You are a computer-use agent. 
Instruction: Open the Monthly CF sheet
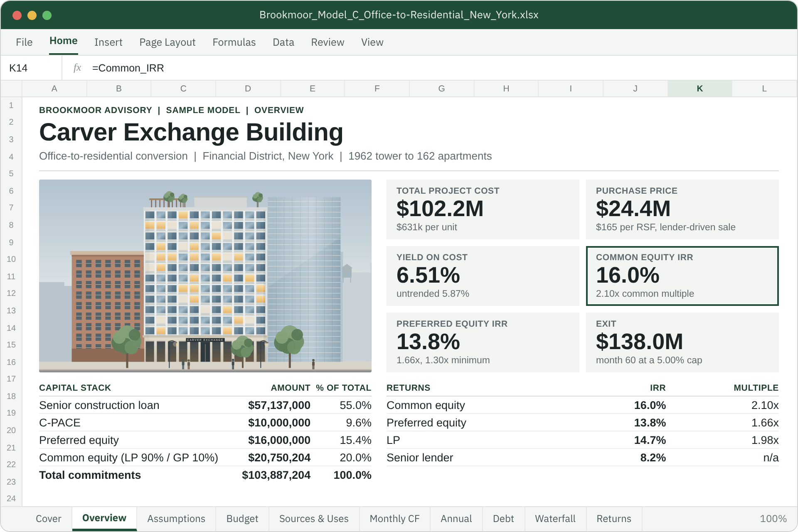pos(395,518)
